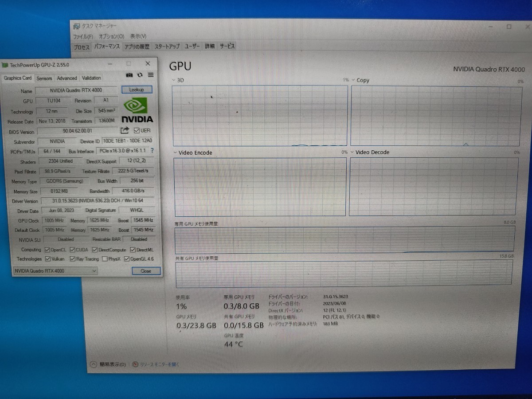Click the 専用 GPU メモリ使用量 graph
Viewport: 532px width, 399px height.
pos(345,240)
